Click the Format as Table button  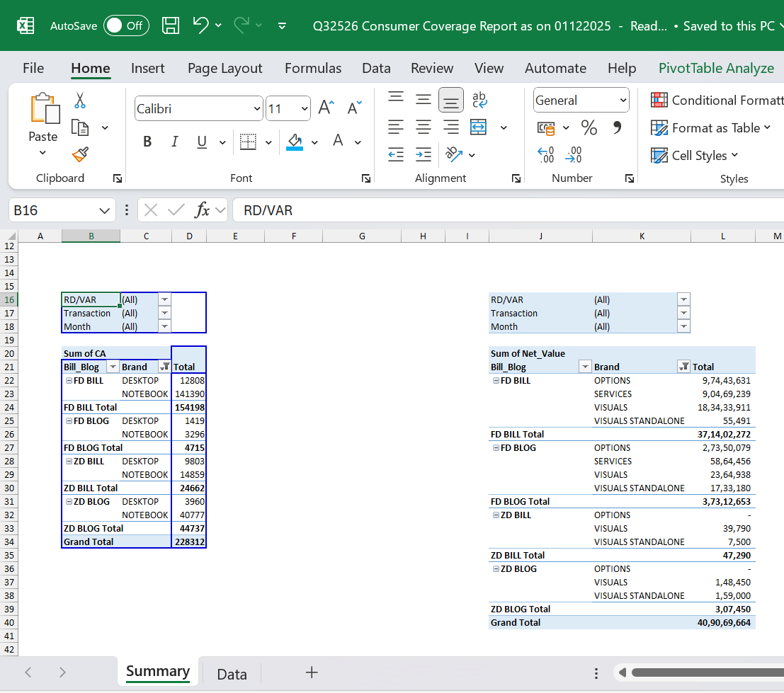(710, 128)
